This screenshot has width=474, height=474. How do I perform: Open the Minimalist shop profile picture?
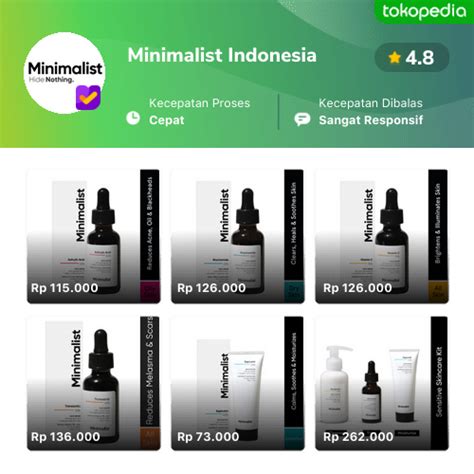point(65,73)
